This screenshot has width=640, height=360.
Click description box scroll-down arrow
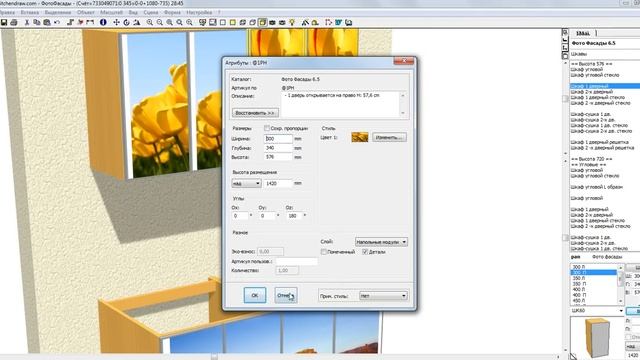point(403,113)
